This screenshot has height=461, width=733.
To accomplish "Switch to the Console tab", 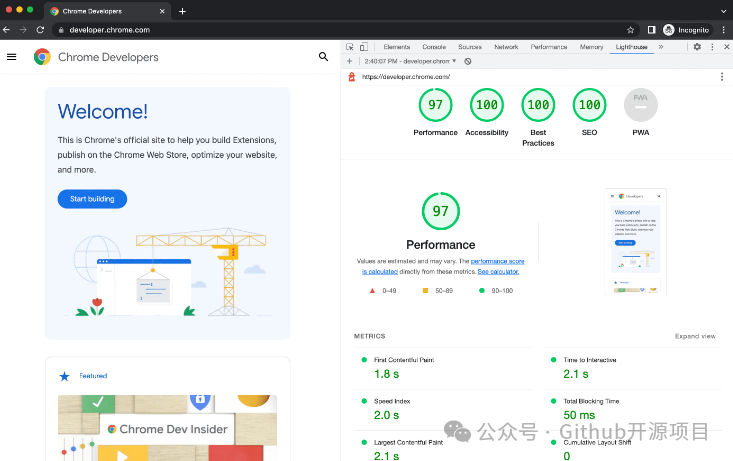I will [434, 47].
